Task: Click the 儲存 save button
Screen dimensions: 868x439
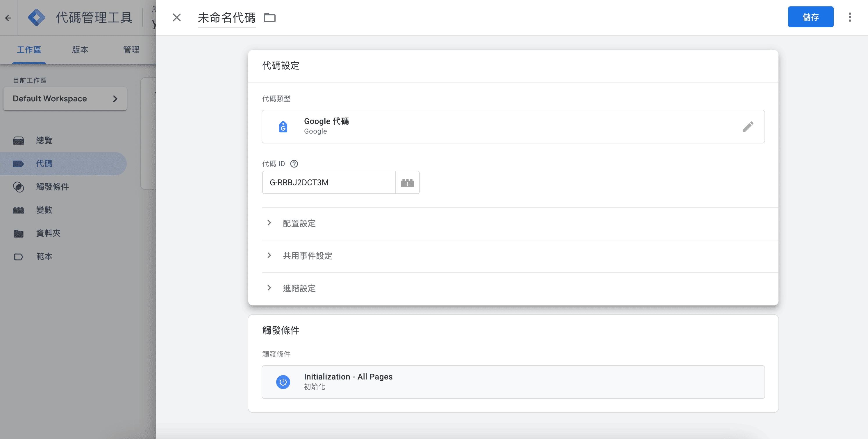Action: point(810,17)
